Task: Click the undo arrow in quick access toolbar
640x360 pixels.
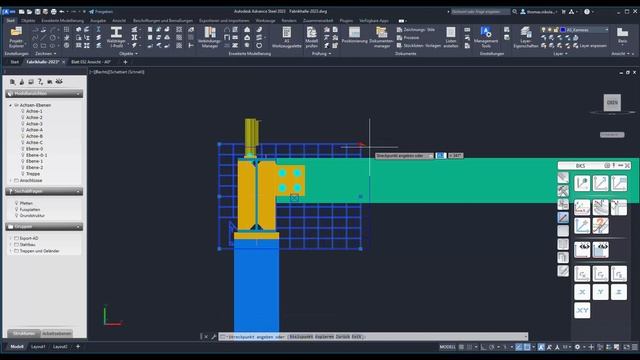Action: (62, 11)
